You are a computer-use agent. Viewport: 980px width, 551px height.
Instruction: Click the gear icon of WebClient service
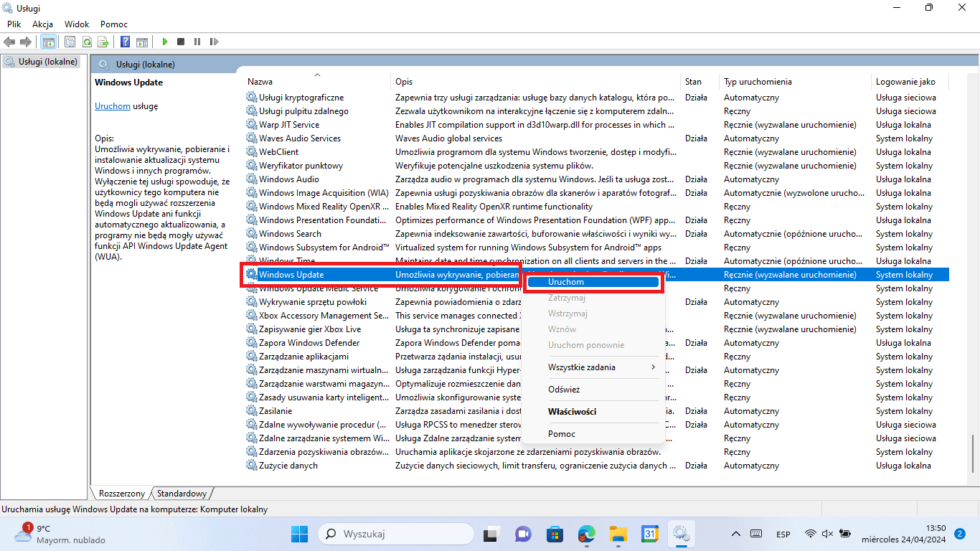click(251, 152)
